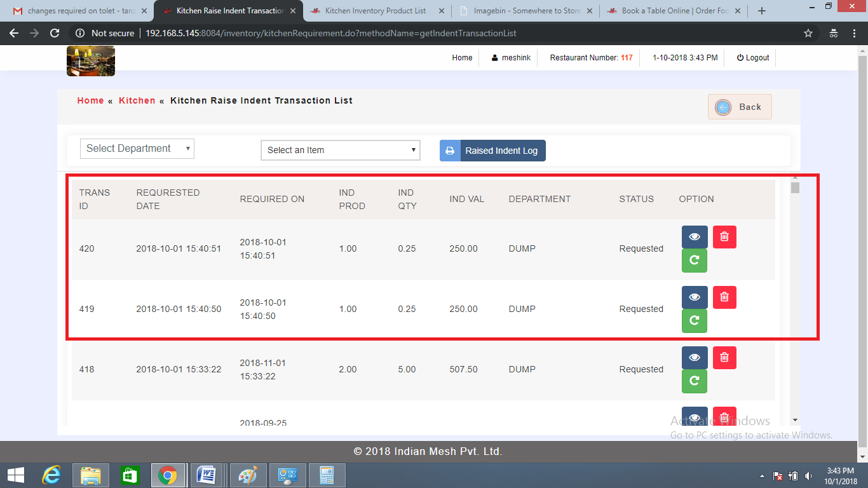
Task: Click the browser address bar URL
Action: (x=330, y=33)
